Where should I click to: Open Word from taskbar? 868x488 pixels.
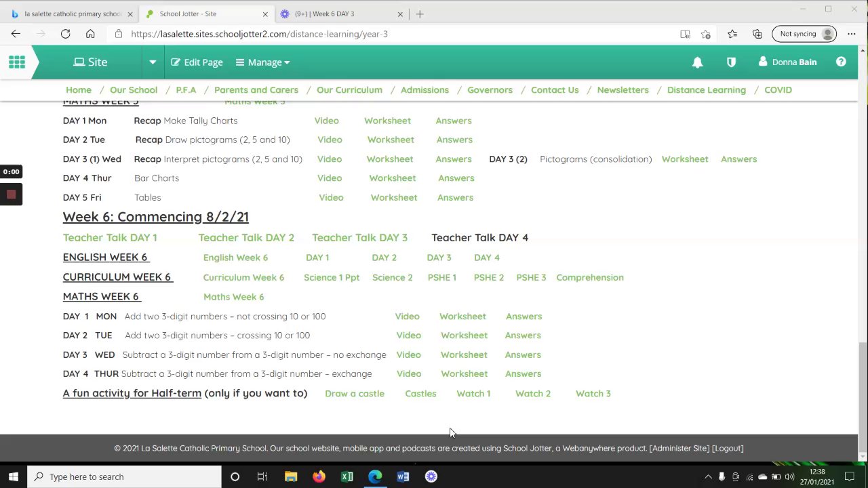click(x=403, y=476)
